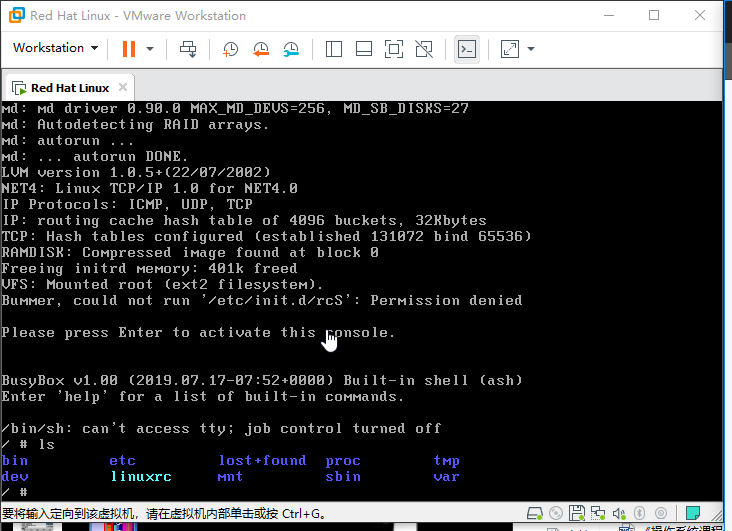This screenshot has height=531, width=732.
Task: Maximize the VMware Workstation window
Action: 654,15
